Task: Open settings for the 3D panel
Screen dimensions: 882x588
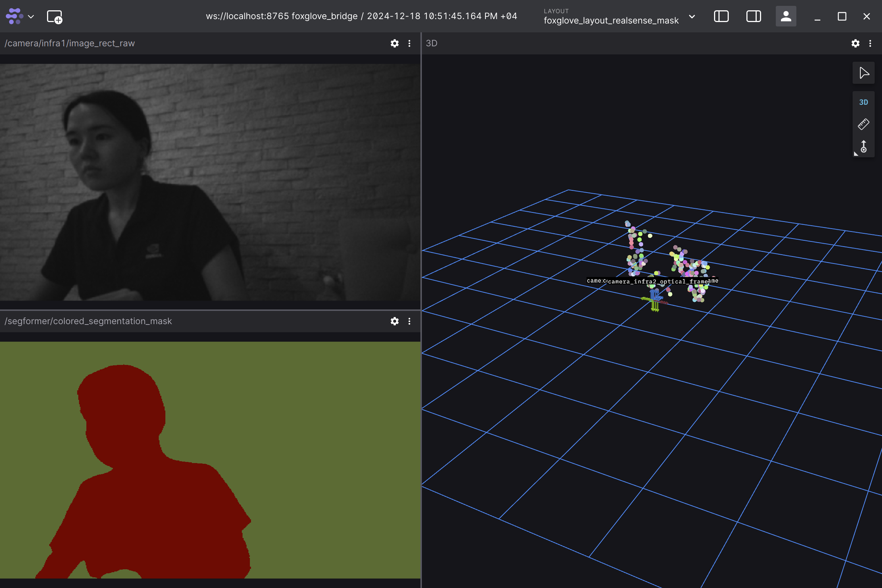Action: pyautogui.click(x=855, y=43)
